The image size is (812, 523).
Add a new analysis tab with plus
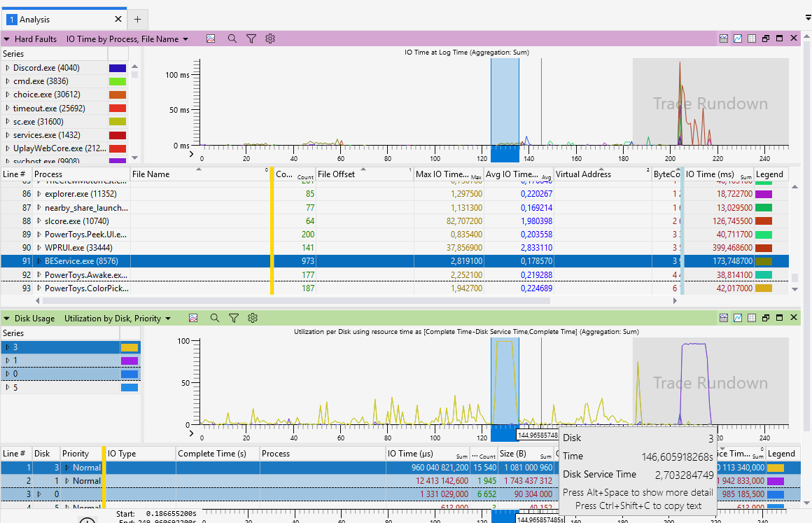pos(137,19)
